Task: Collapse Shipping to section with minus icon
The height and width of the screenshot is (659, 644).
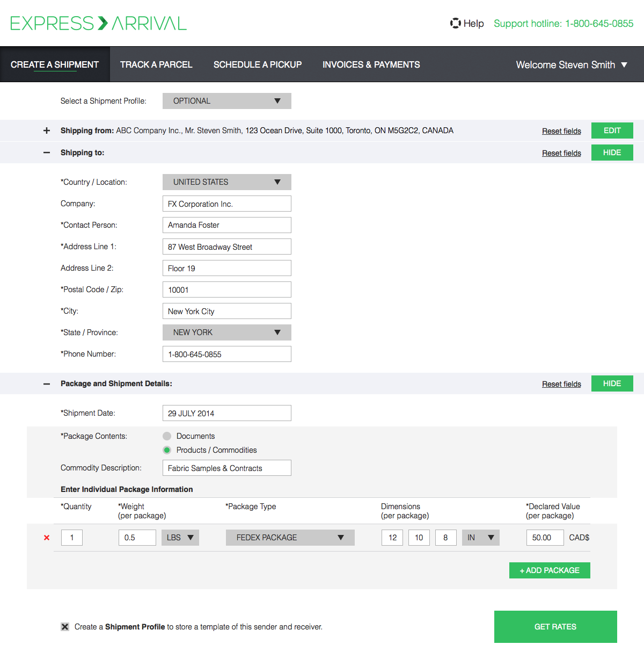Action: 47,153
